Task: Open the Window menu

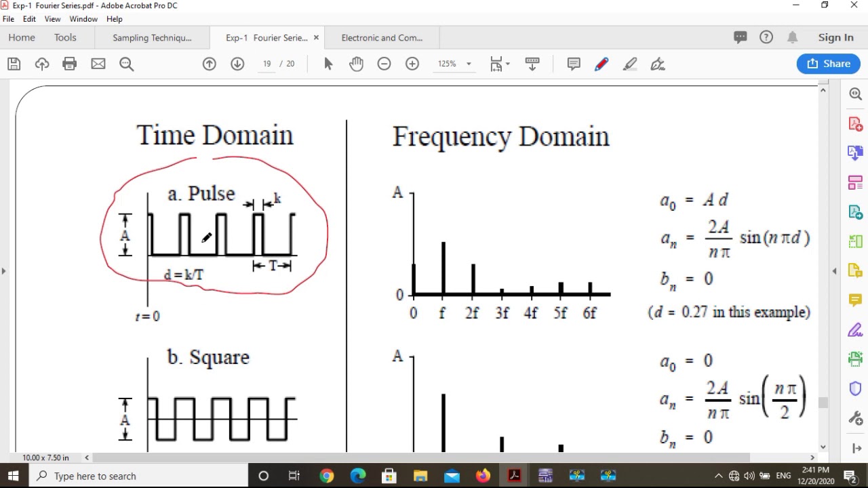Action: [x=83, y=19]
